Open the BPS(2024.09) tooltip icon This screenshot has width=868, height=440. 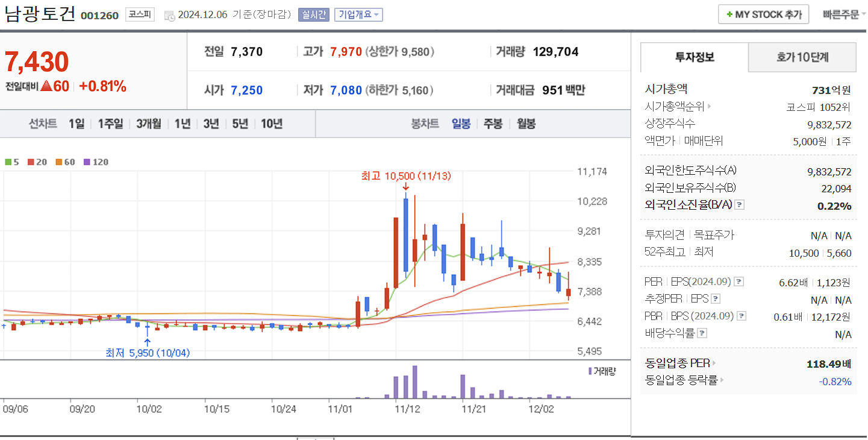point(740,316)
